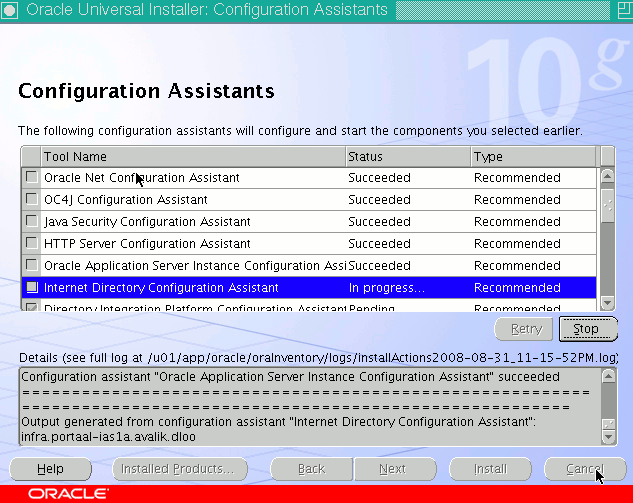
Task: Click the window maximize icon at title bar end
Action: tap(625, 10)
